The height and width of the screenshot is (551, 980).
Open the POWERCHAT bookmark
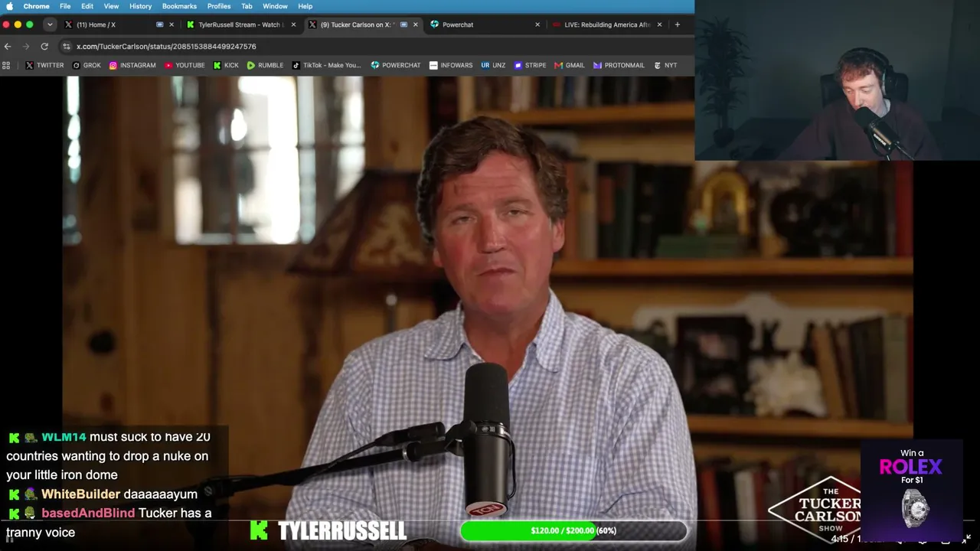click(396, 65)
